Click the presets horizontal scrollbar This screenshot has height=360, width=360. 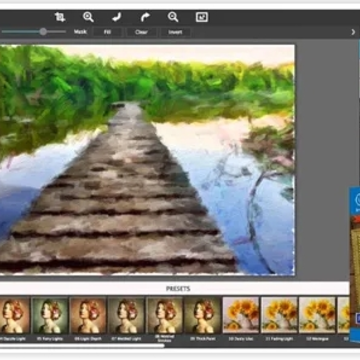pyautogui.click(x=82, y=345)
